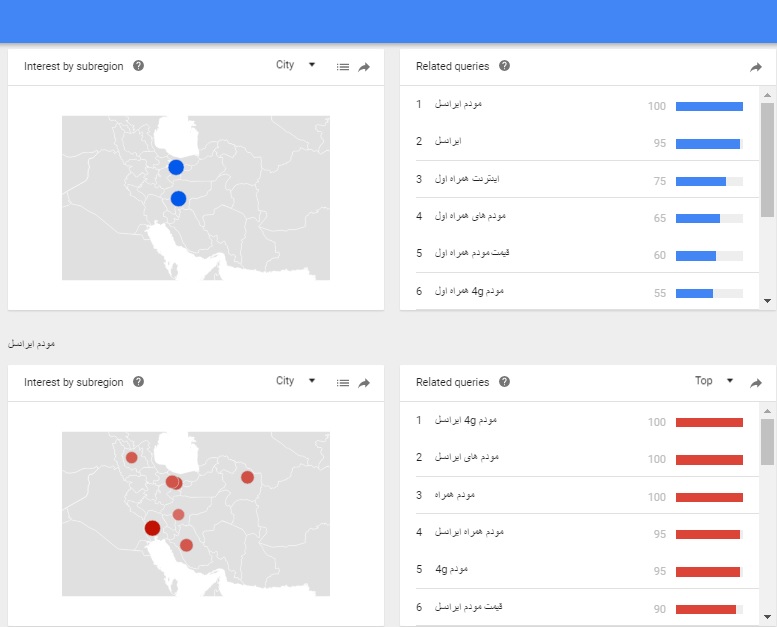Switch bottom subregion panel to list view
The height and width of the screenshot is (627, 777).
click(x=343, y=383)
